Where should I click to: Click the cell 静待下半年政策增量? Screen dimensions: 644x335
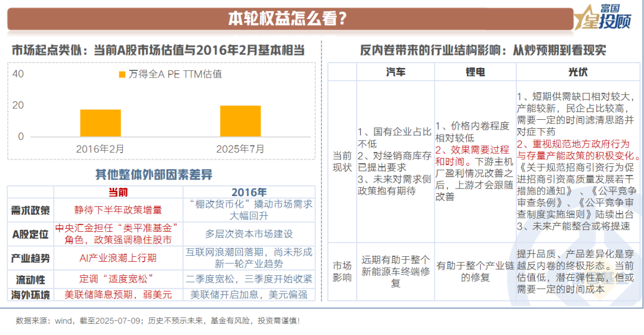(118, 210)
